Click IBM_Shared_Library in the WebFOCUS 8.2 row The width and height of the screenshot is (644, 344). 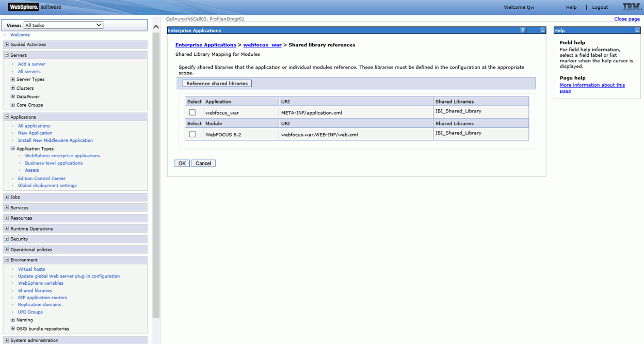pos(458,133)
